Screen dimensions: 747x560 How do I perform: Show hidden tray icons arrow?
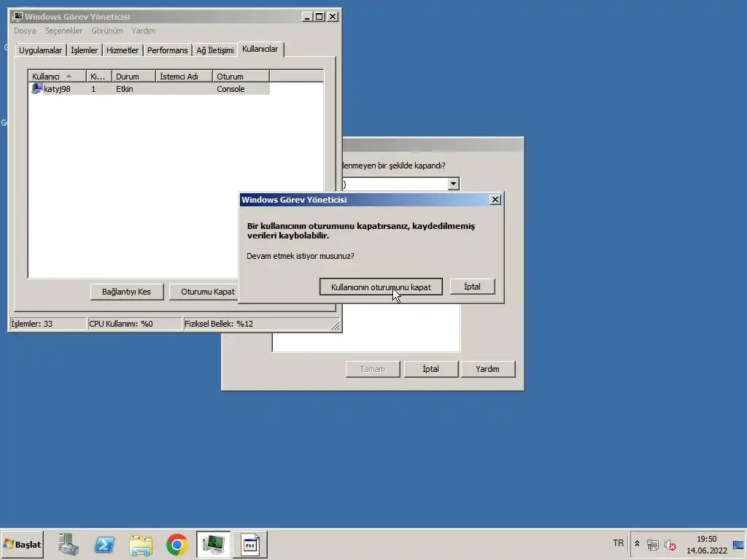pos(637,544)
